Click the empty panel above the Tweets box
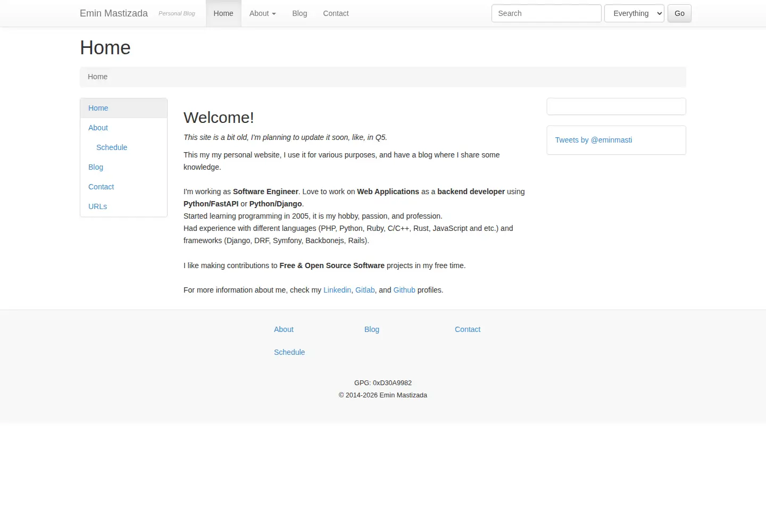The height and width of the screenshot is (532, 766). pos(616,106)
